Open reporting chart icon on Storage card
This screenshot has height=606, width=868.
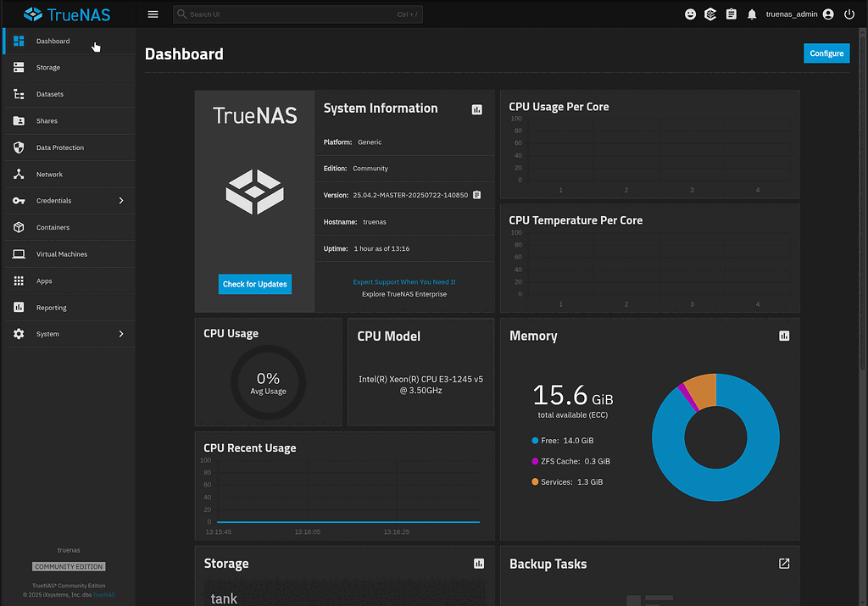point(478,563)
